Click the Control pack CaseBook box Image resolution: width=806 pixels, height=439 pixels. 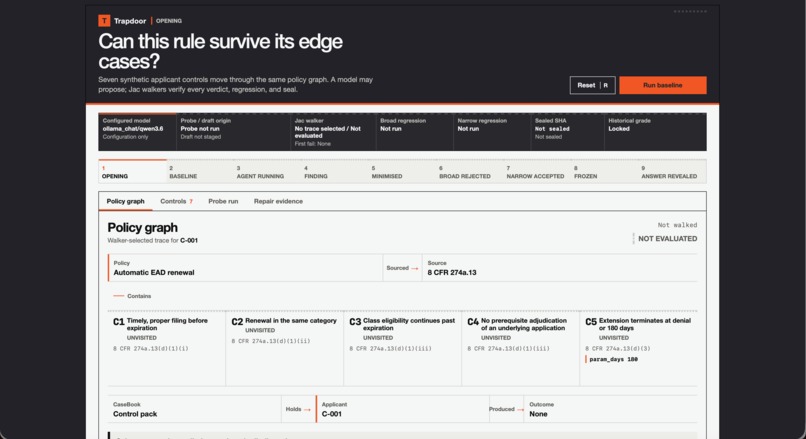194,409
